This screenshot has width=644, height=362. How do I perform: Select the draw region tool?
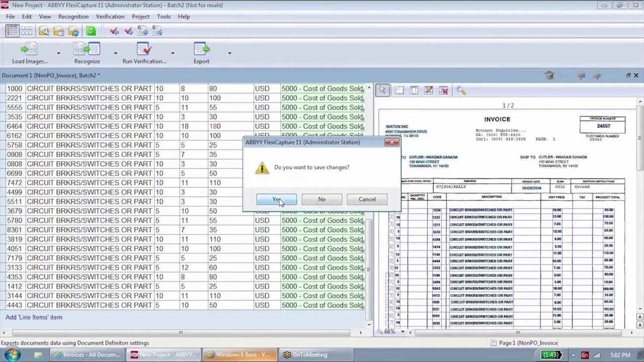coord(399,90)
